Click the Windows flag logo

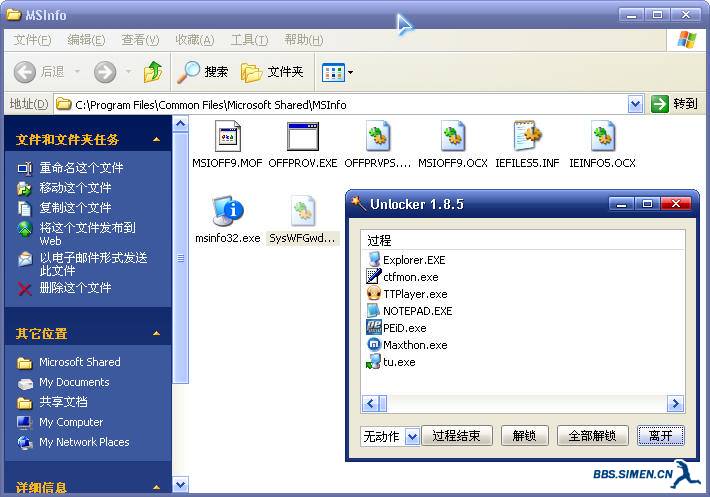687,40
